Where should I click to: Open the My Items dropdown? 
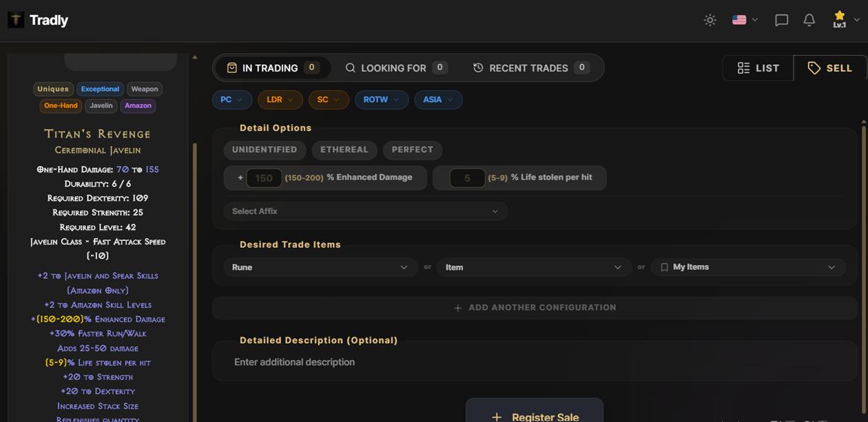(x=748, y=267)
